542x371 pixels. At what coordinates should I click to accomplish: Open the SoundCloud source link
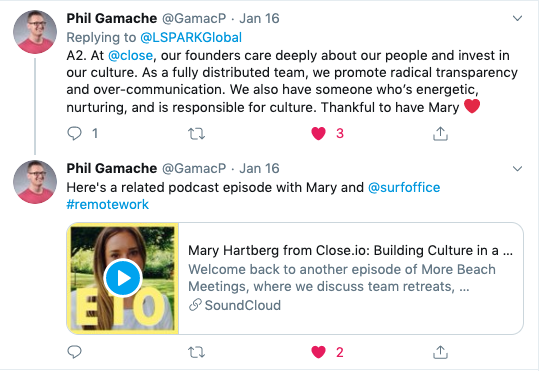point(235,305)
